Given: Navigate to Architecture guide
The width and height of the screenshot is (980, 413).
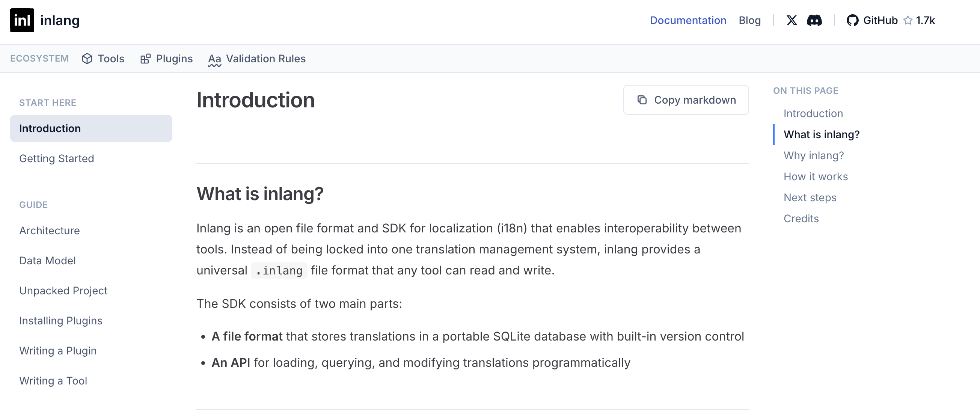Looking at the screenshot, I should click(49, 231).
